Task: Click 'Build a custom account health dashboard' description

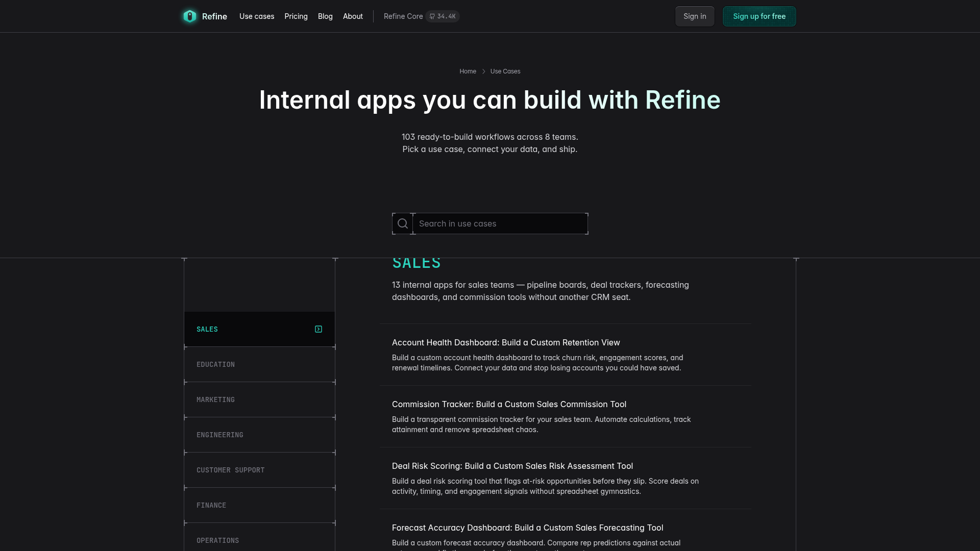Action: [x=537, y=363]
